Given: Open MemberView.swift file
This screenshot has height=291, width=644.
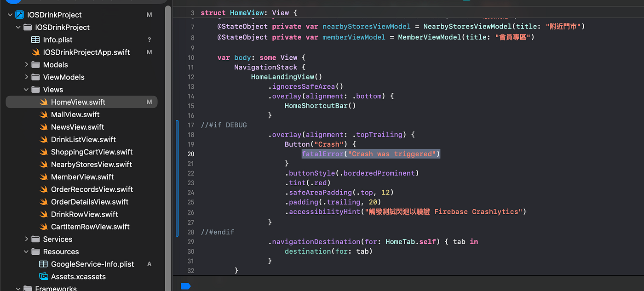Looking at the screenshot, I should pyautogui.click(x=82, y=177).
